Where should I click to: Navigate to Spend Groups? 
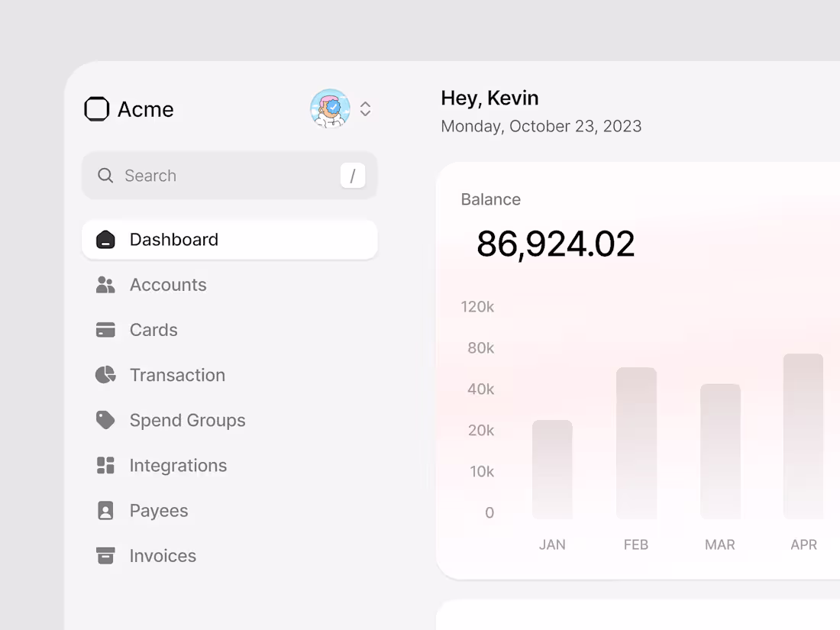[x=188, y=420]
